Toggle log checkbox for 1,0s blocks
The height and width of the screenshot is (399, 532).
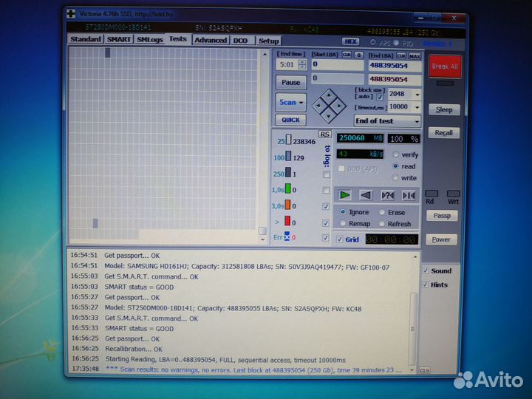coord(326,191)
